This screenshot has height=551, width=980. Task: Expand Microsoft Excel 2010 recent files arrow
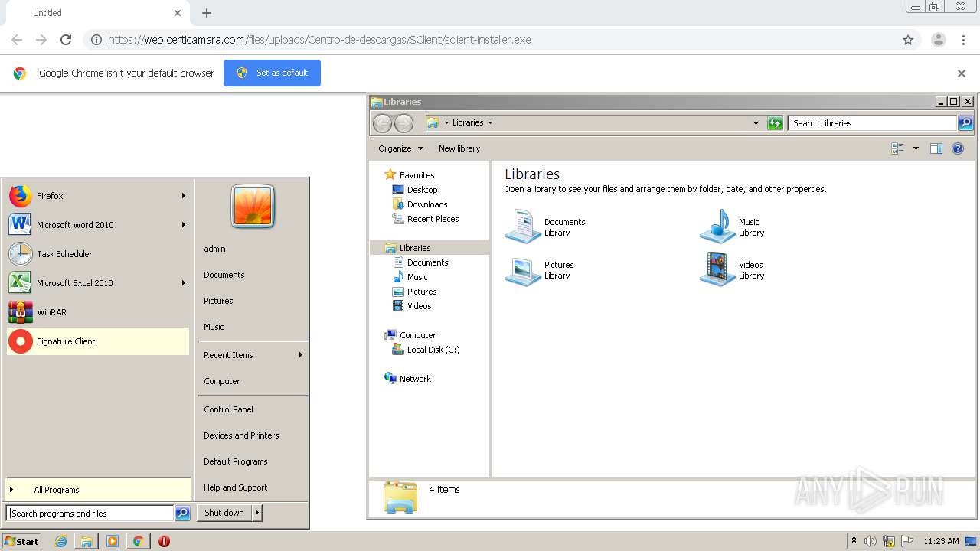(184, 283)
